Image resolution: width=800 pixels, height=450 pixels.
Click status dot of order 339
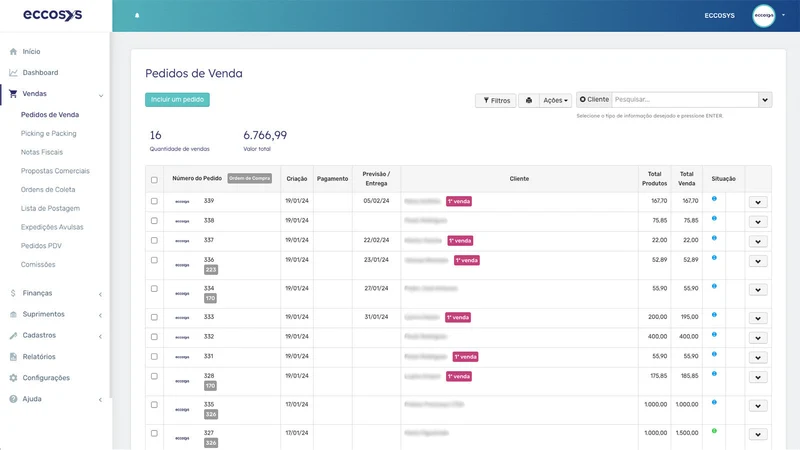714,198
